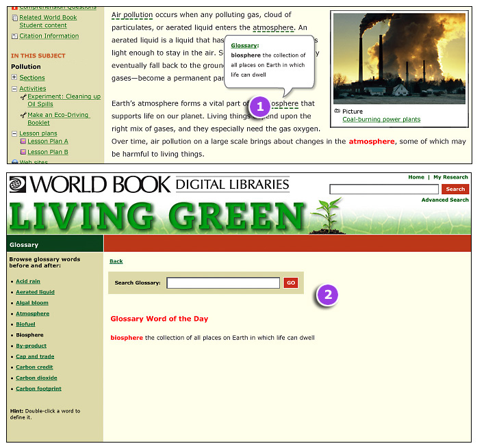Open the Advanced Search link

pyautogui.click(x=445, y=200)
